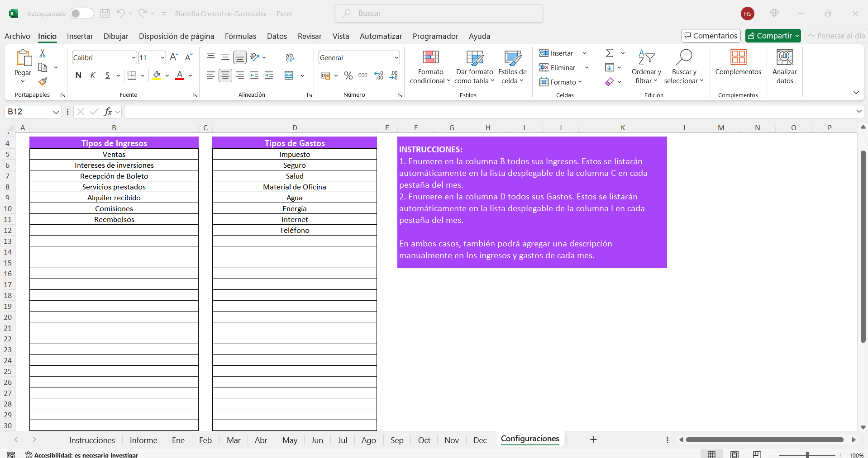Click the Increase font size icon
This screenshot has height=458, width=868.
coord(174,57)
